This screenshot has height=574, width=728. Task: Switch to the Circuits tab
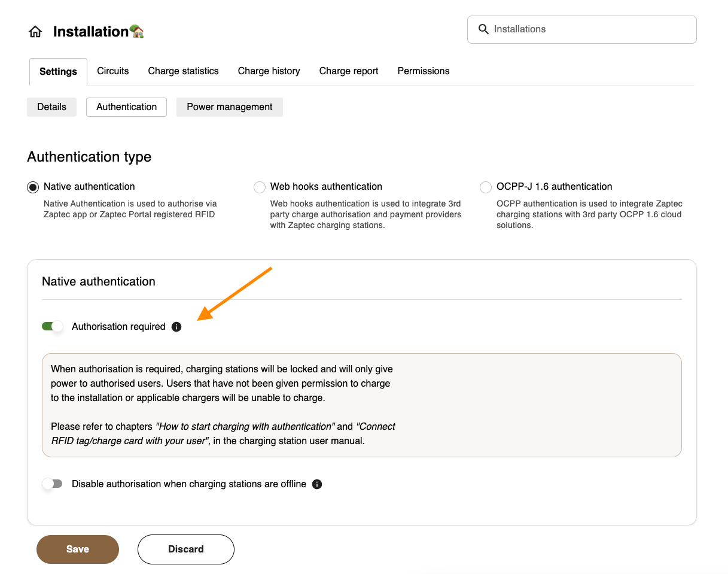click(x=113, y=71)
